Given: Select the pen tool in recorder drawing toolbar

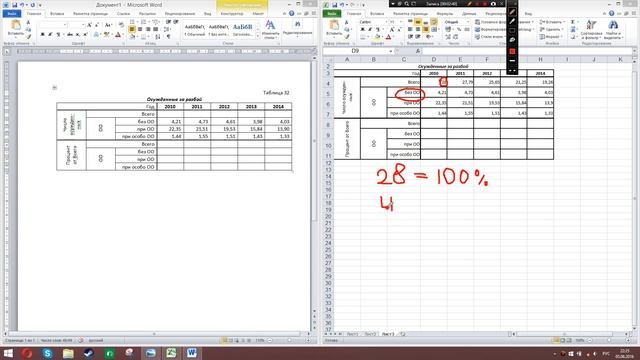Looking at the screenshot, I should (512, 12).
